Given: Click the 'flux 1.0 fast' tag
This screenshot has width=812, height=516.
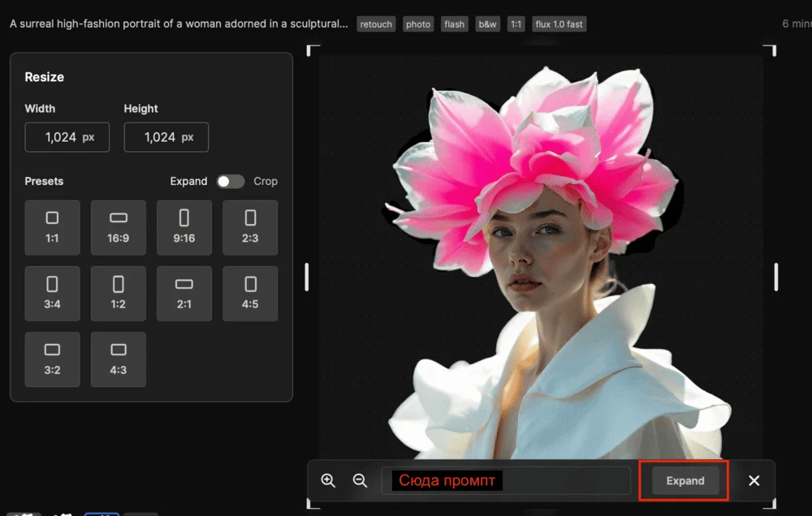Looking at the screenshot, I should pyautogui.click(x=559, y=24).
